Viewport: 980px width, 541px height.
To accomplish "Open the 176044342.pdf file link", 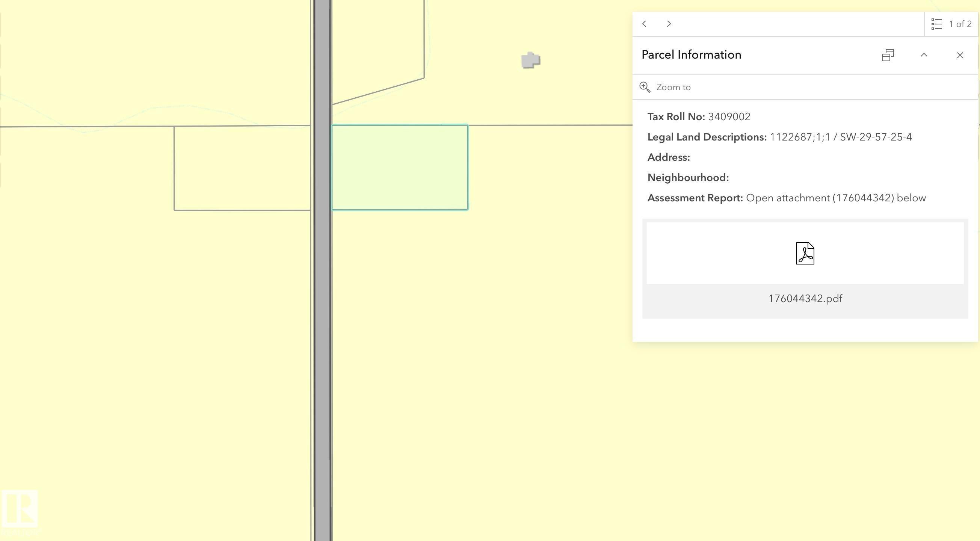I will point(805,299).
